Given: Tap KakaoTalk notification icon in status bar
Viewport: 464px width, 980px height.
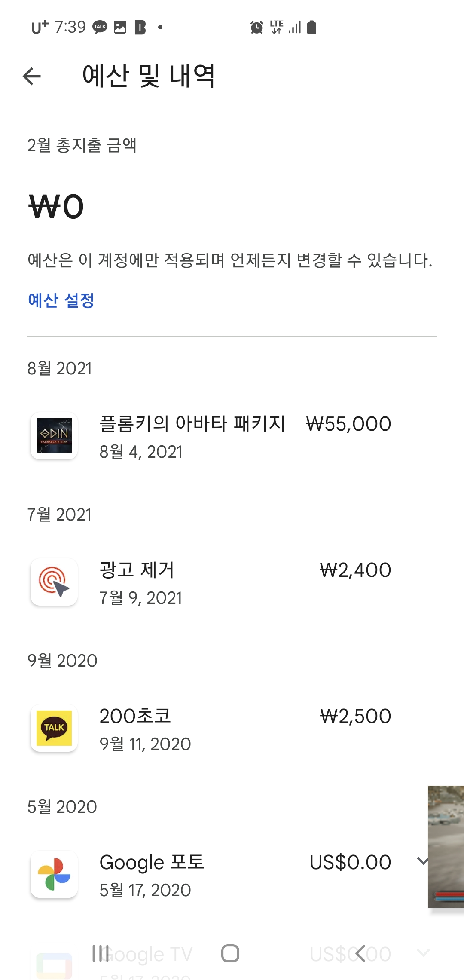Looking at the screenshot, I should click(x=100, y=28).
